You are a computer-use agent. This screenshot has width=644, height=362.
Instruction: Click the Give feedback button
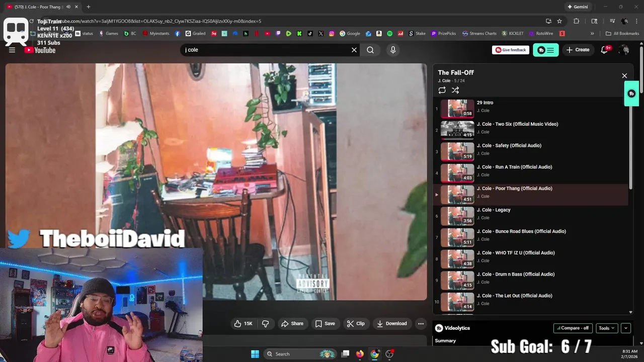tap(511, 50)
